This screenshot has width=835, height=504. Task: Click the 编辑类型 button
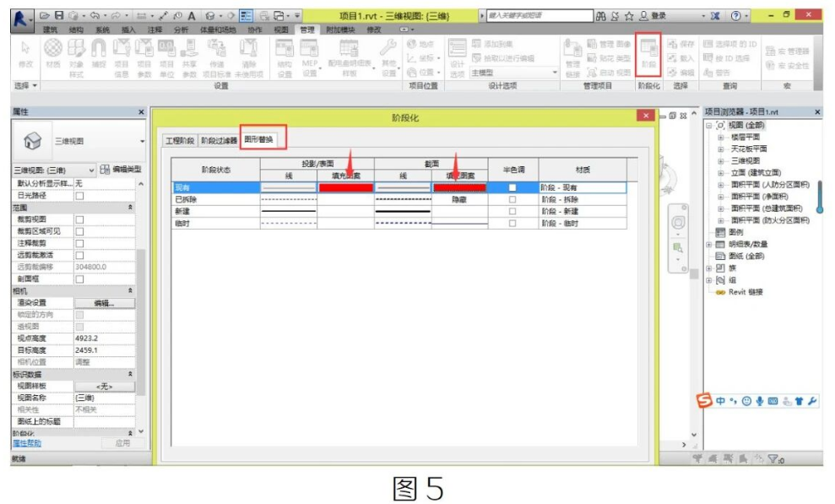point(121,169)
